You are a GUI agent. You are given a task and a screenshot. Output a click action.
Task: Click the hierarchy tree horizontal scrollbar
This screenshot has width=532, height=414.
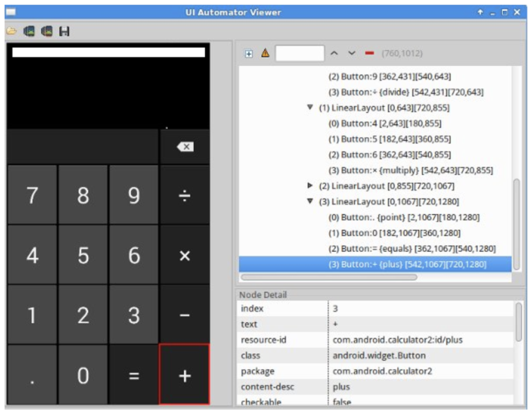click(x=329, y=277)
